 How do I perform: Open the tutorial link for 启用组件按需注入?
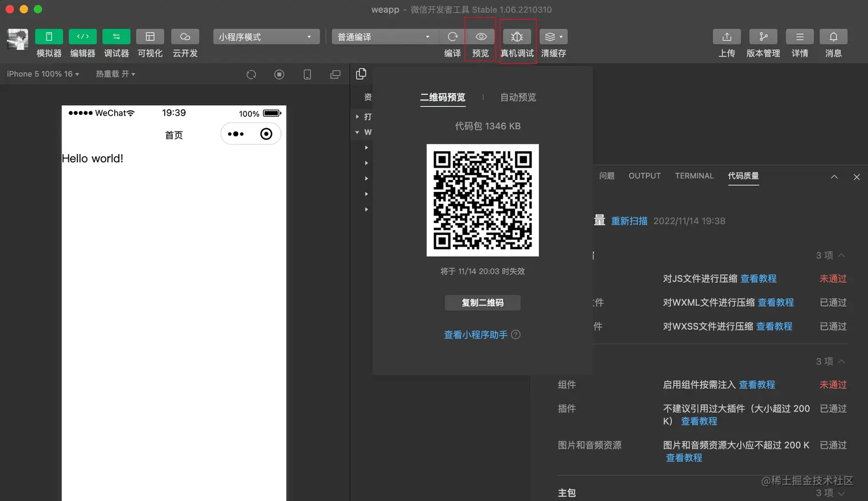click(x=757, y=385)
